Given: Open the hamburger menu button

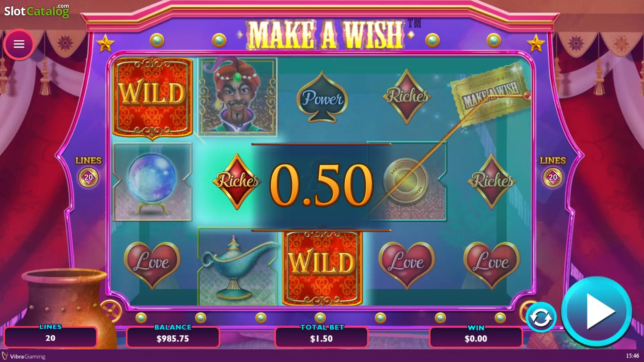Looking at the screenshot, I should click(19, 44).
